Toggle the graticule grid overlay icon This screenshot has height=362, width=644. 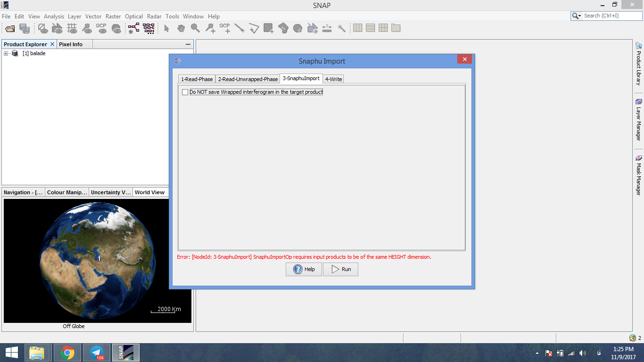(x=72, y=28)
